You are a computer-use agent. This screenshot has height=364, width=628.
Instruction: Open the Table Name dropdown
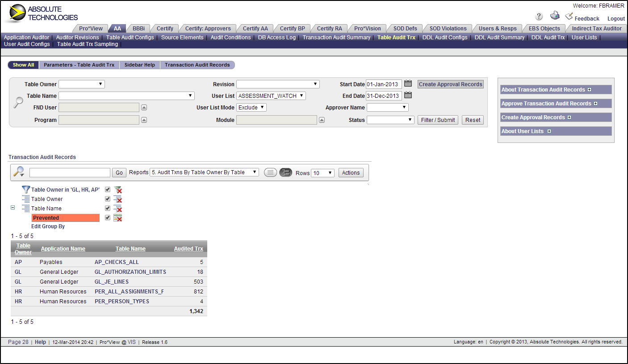click(x=127, y=96)
